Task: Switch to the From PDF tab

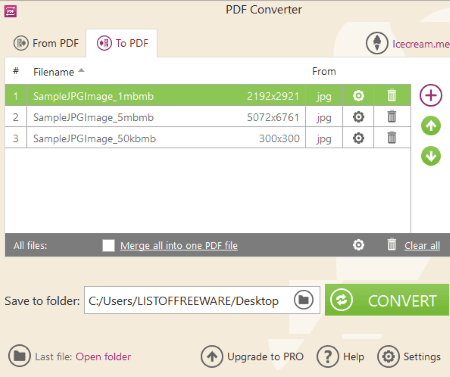Action: coord(46,43)
